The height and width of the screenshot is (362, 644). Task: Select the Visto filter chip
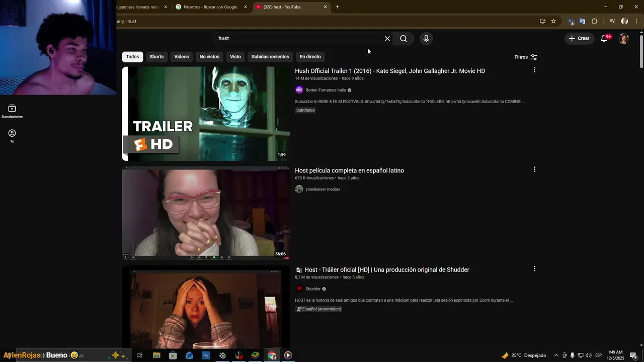(235, 57)
